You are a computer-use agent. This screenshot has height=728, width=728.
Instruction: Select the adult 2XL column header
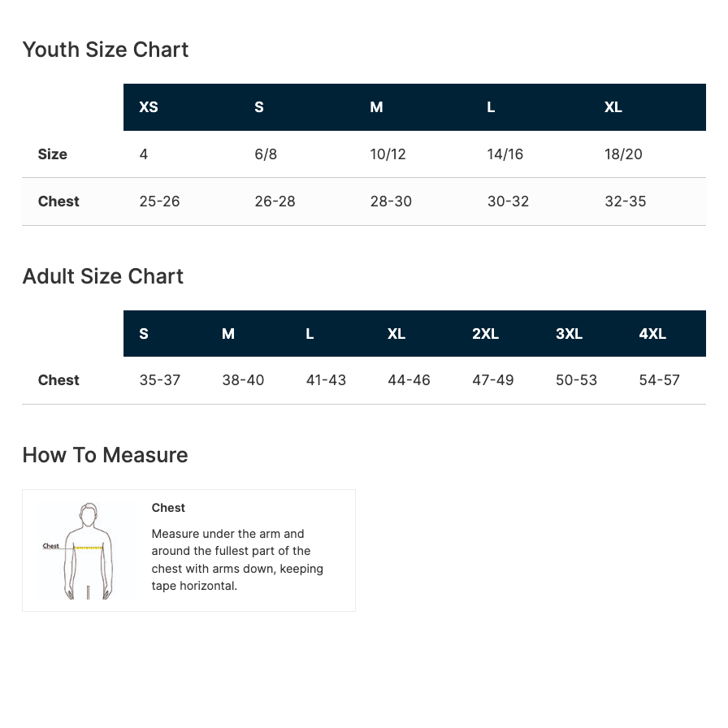point(485,334)
